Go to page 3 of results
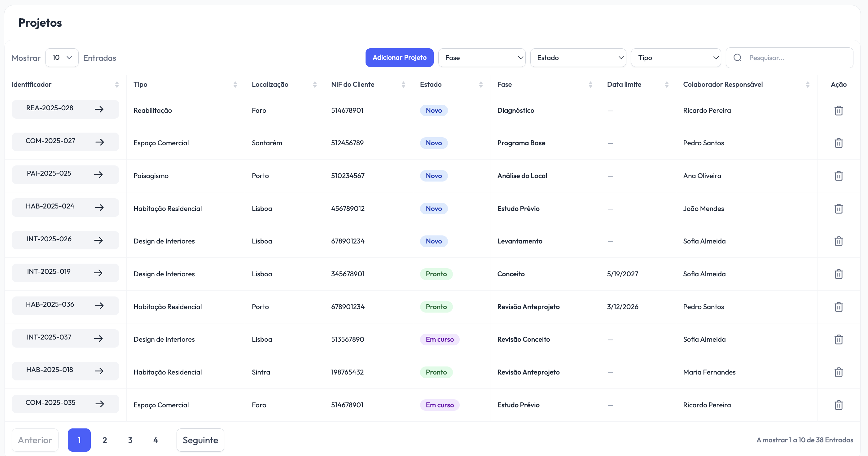This screenshot has width=868, height=456. tap(130, 440)
